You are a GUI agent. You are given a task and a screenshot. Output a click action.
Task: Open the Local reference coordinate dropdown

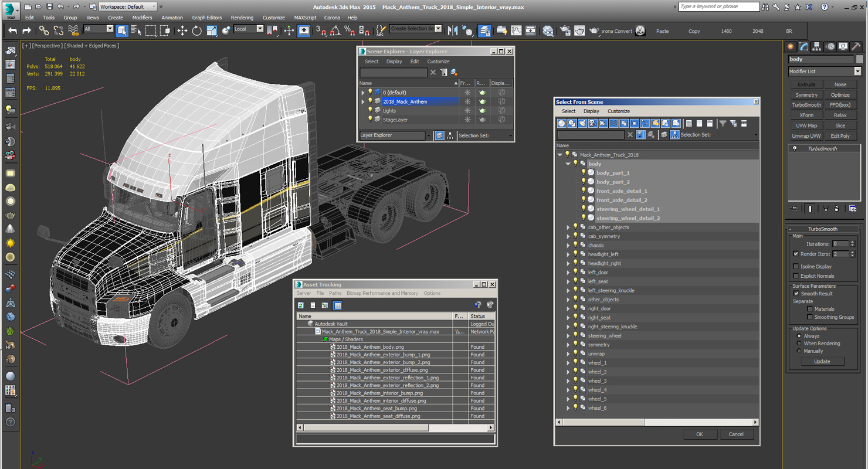coord(249,29)
